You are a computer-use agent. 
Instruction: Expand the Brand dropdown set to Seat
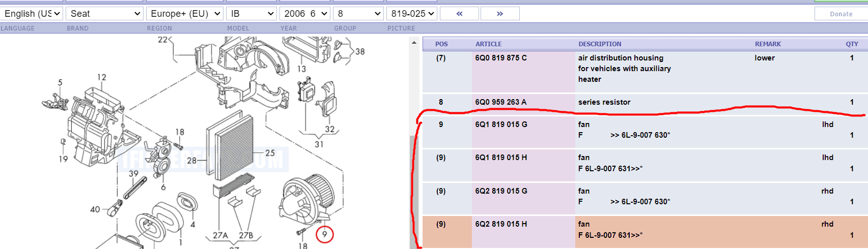point(105,14)
